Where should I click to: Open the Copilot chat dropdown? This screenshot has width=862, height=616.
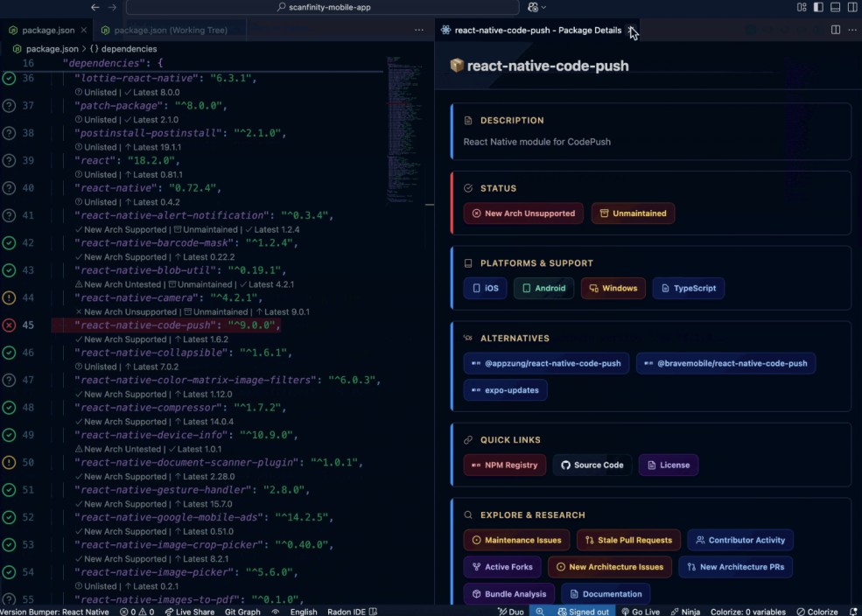pos(537,7)
